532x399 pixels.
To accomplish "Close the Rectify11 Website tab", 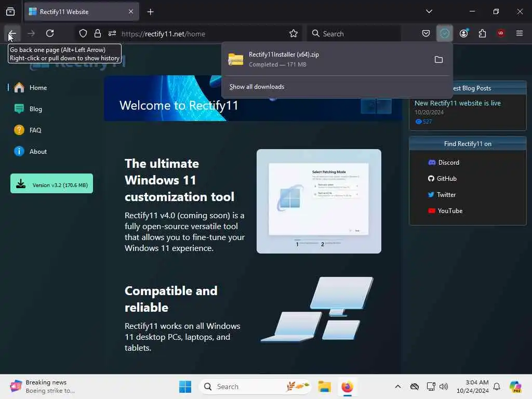I will point(131,12).
